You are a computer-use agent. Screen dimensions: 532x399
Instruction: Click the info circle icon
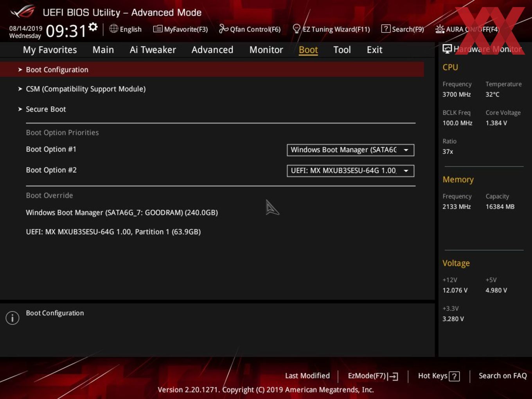pos(13,318)
